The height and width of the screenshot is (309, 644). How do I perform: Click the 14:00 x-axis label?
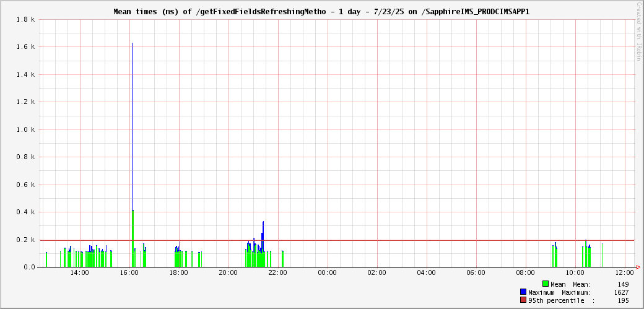[80, 273]
